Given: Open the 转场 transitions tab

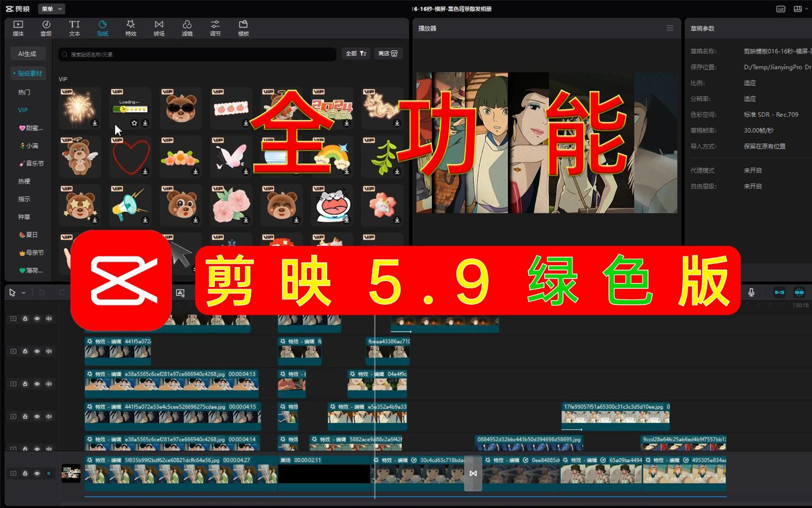Looking at the screenshot, I should 159,28.
